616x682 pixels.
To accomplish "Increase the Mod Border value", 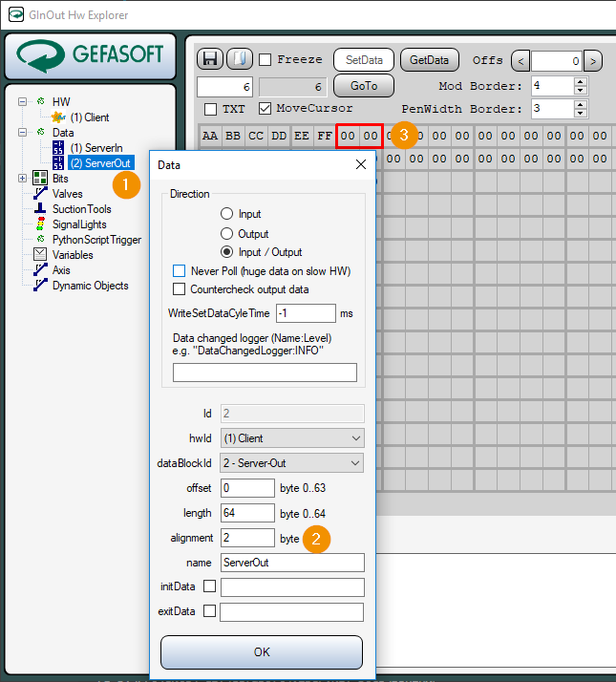I will pos(581,82).
